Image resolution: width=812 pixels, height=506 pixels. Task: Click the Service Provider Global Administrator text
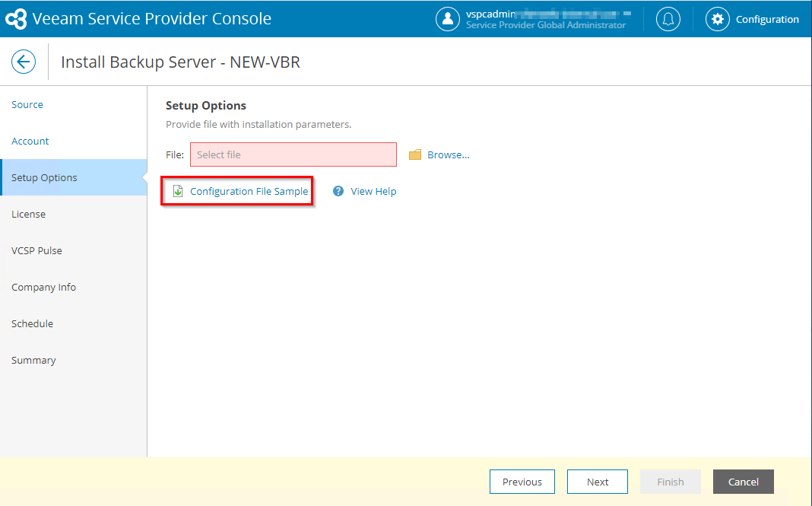coord(546,25)
